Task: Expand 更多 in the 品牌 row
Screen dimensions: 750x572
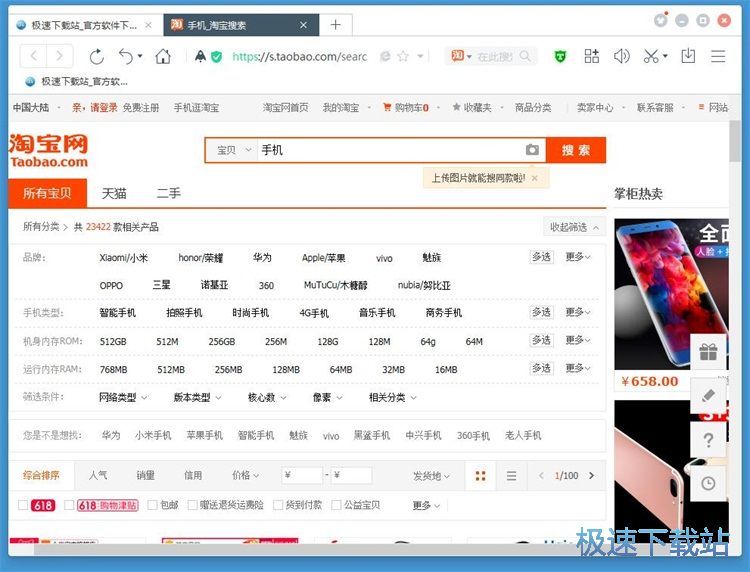Action: pyautogui.click(x=578, y=257)
